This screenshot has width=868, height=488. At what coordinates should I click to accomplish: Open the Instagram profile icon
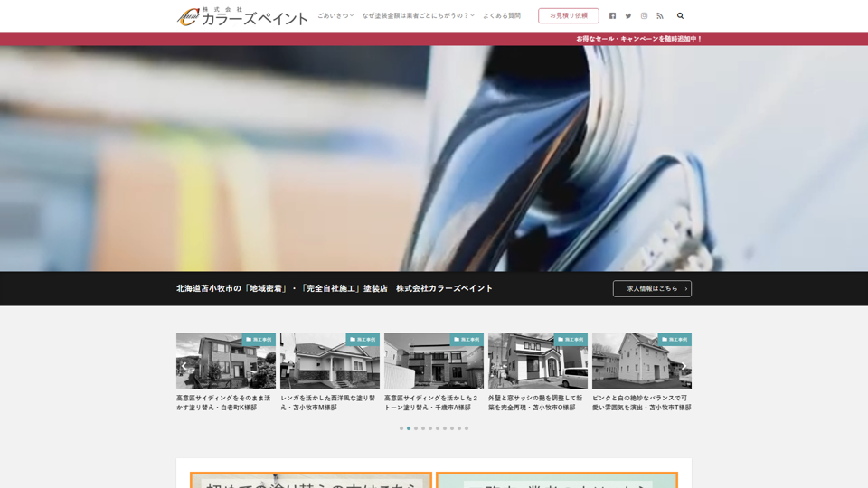click(644, 15)
